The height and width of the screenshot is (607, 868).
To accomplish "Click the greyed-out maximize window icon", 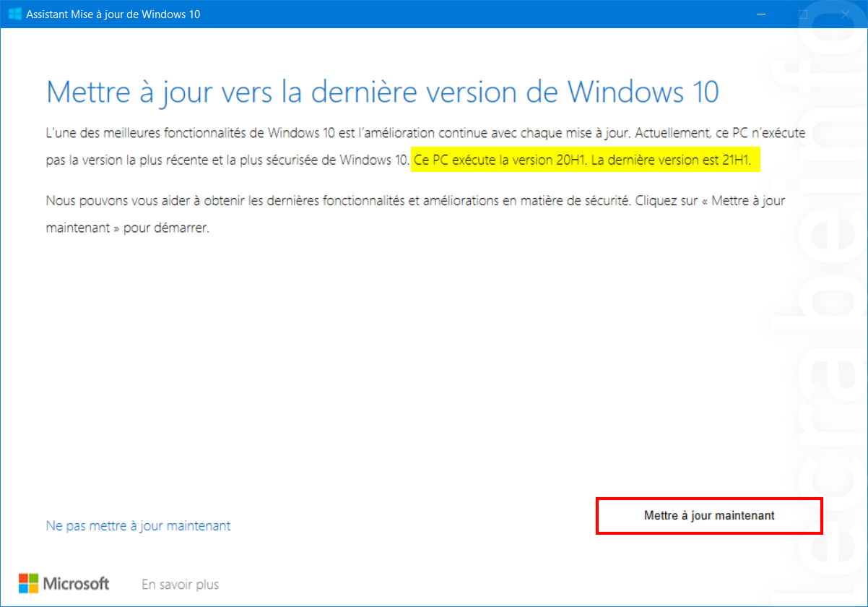I will 803,14.
